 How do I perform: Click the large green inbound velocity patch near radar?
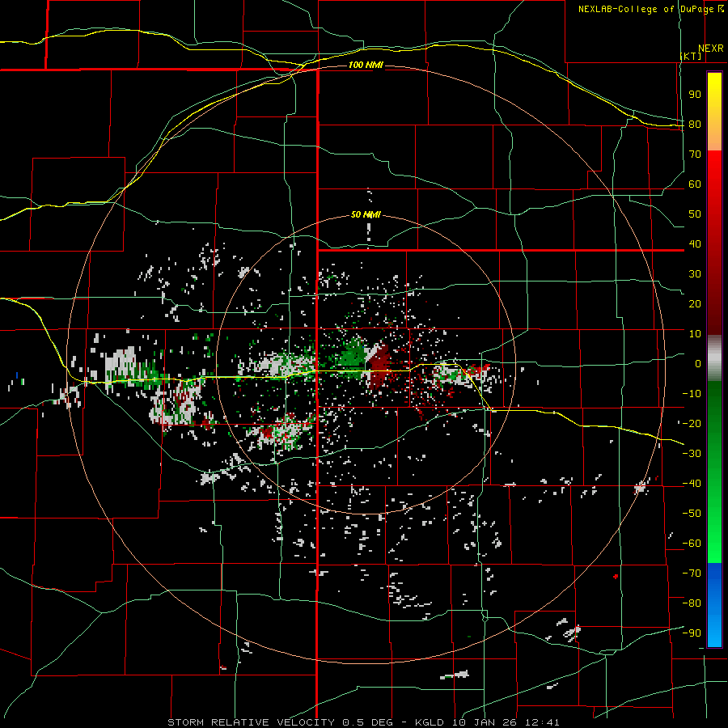click(x=352, y=356)
